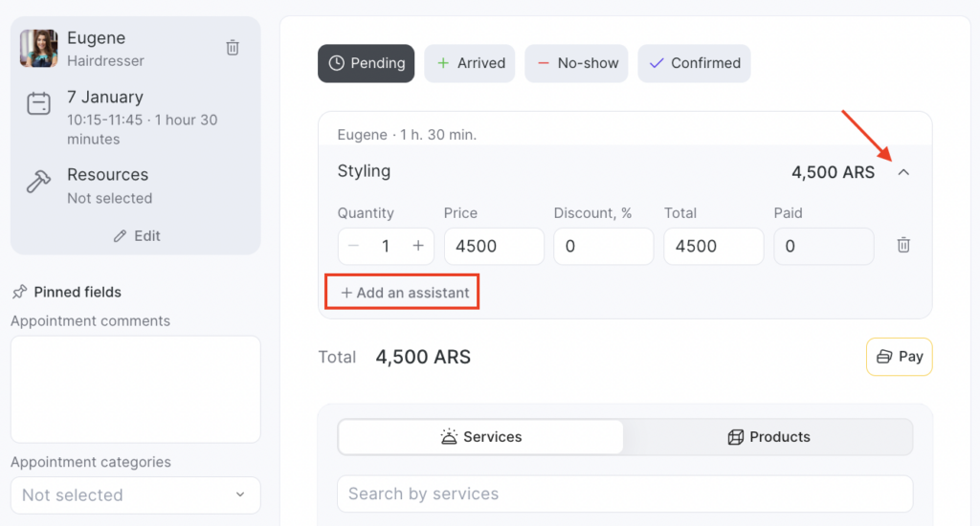Mark the appointment as Arrived
This screenshot has height=526, width=980.
coord(470,63)
